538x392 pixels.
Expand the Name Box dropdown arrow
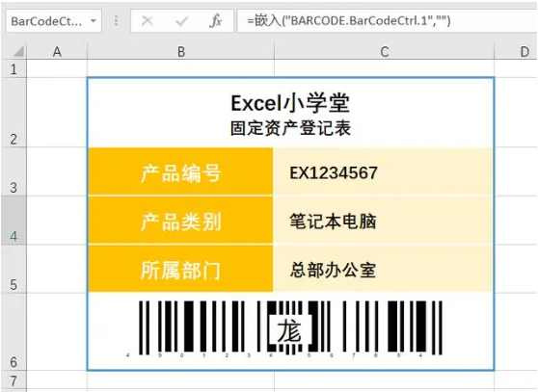[x=94, y=21]
